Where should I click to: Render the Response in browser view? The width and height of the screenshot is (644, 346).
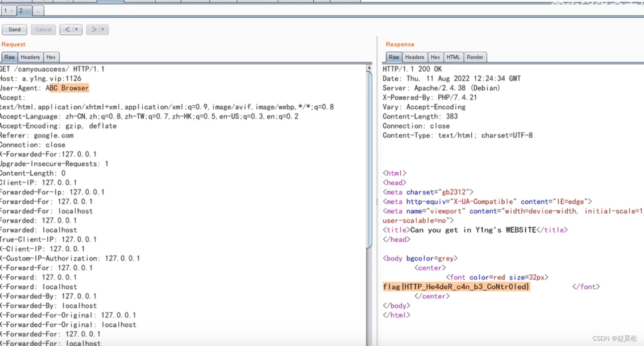pos(475,57)
